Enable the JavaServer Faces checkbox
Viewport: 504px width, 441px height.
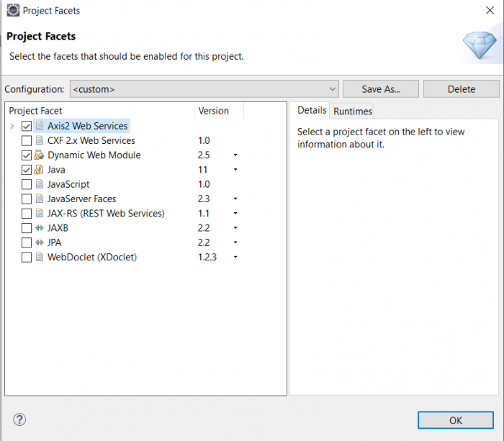point(27,199)
